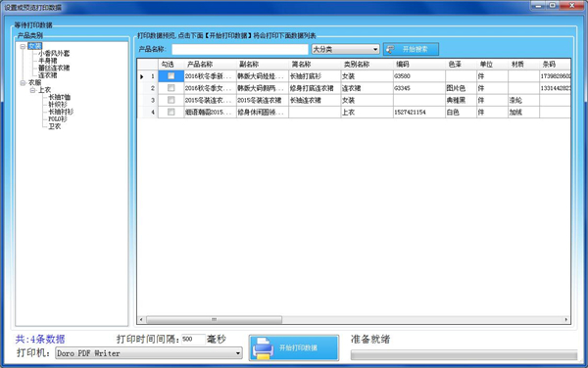Image resolution: width=588 pixels, height=368 pixels.
Task: Tick the checkbox in table row 1
Action: pyautogui.click(x=171, y=76)
